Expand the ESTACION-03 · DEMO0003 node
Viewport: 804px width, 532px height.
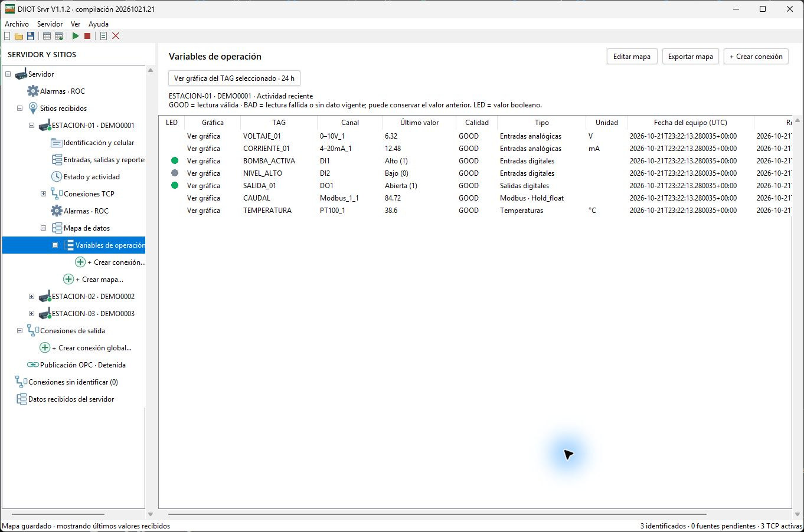click(32, 314)
